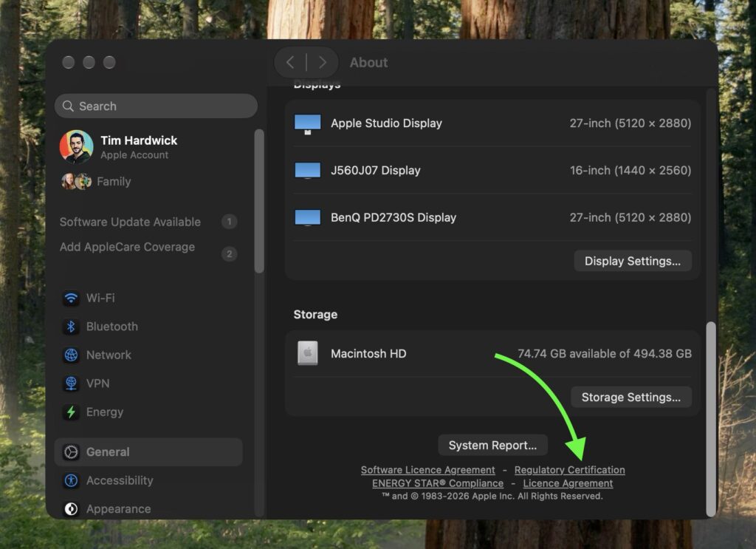Click the Macintosh HD label
756x549 pixels.
click(368, 354)
